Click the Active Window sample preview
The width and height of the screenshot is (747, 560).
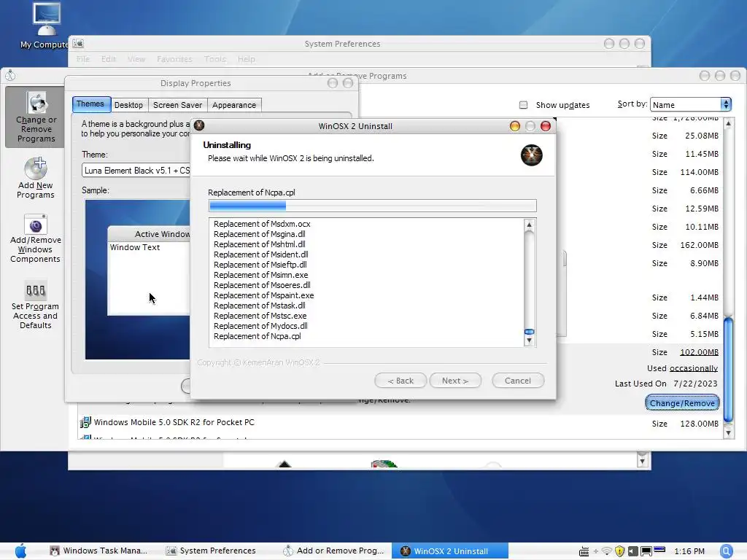click(x=149, y=271)
